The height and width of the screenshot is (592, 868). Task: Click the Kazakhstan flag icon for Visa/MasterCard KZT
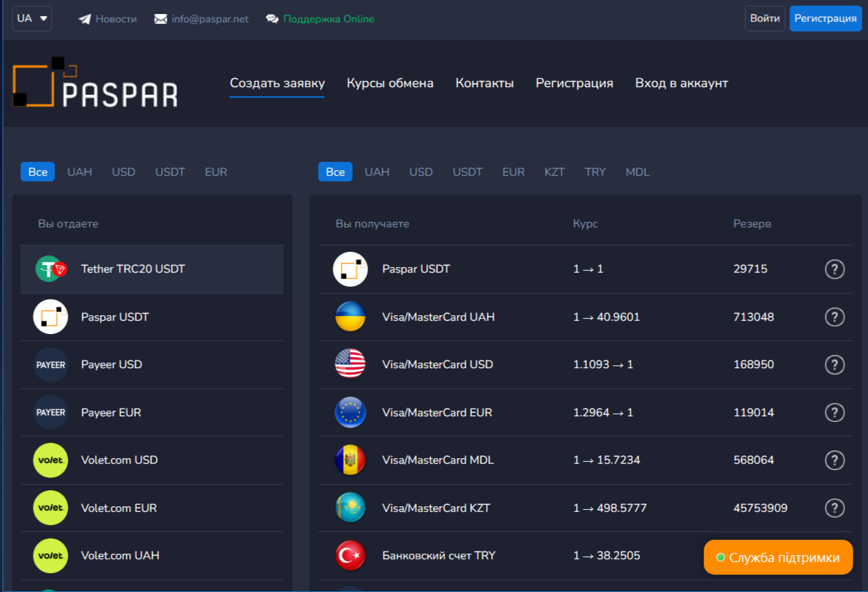(350, 508)
